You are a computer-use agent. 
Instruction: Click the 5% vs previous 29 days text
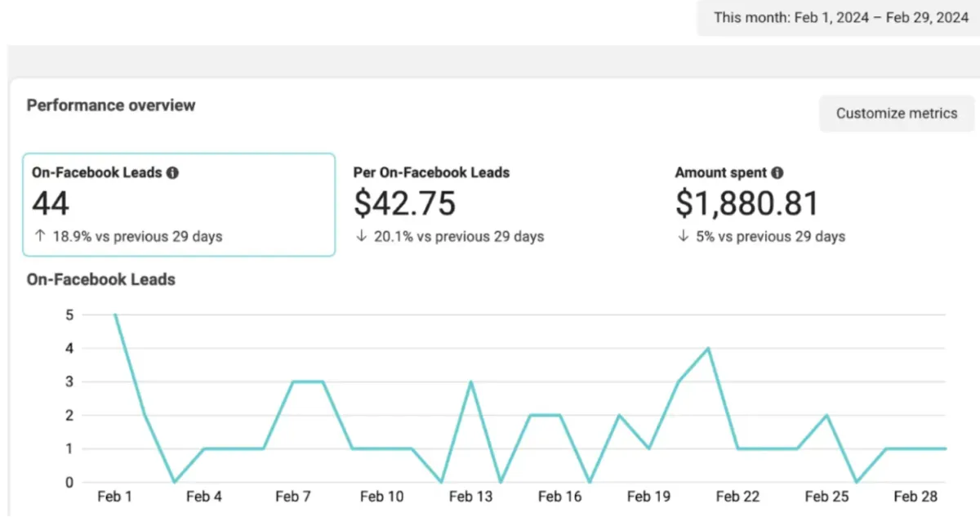tap(760, 237)
